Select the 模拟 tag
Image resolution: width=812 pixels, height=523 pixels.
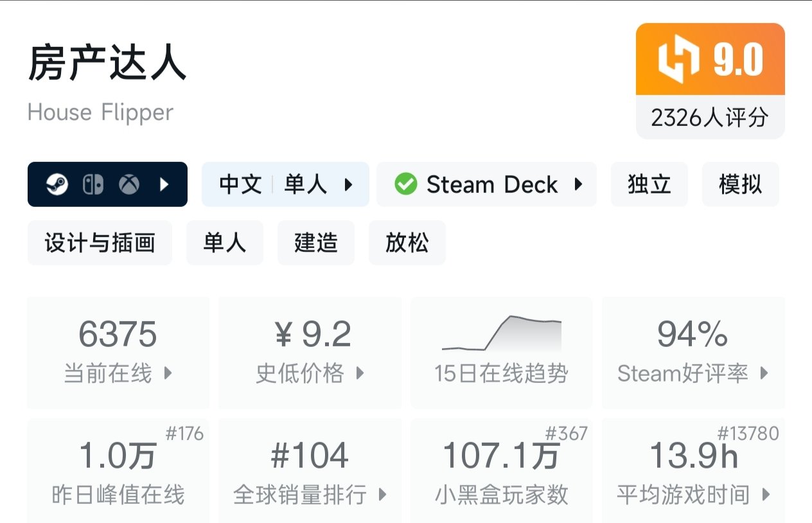tap(740, 185)
